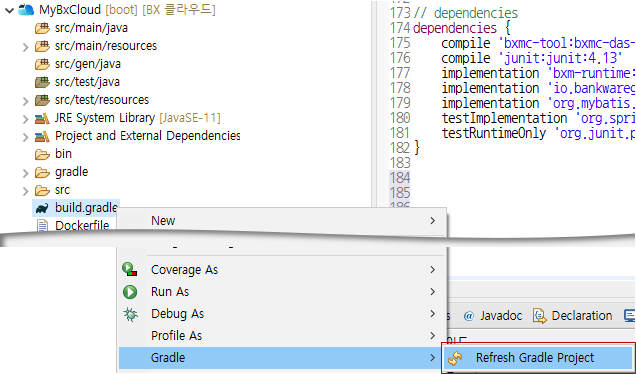Click the Project and External Dependencies library icon
Image resolution: width=636 pixels, height=374 pixels.
[42, 136]
